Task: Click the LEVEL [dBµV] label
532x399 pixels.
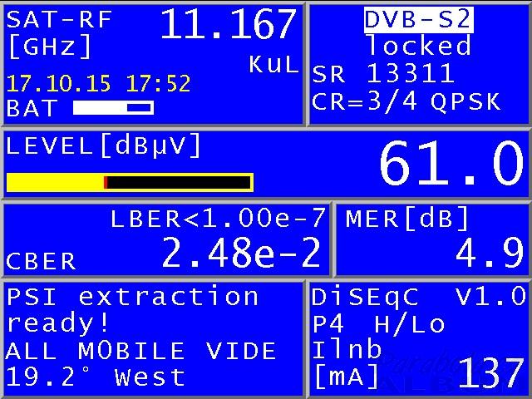Action: 103,145
